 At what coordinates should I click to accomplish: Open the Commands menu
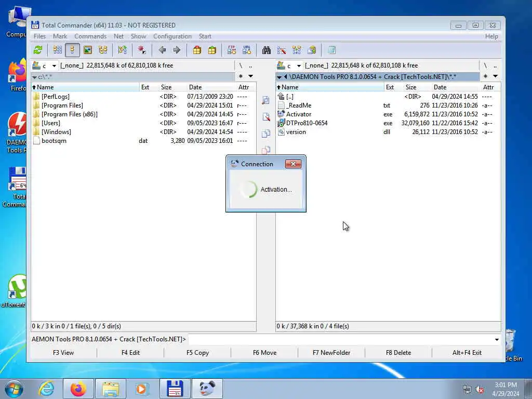90,36
